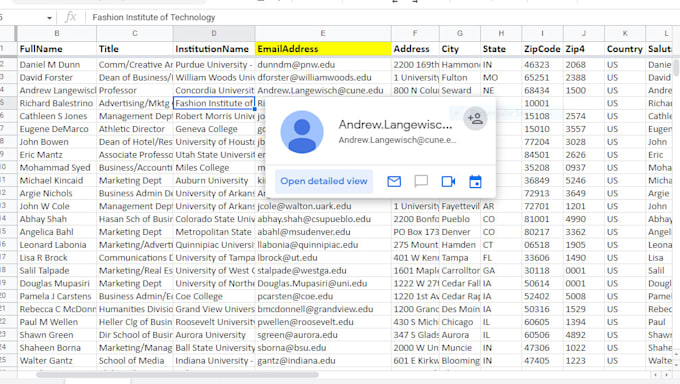Select column E header
This screenshot has height=384, width=680.
click(x=323, y=33)
